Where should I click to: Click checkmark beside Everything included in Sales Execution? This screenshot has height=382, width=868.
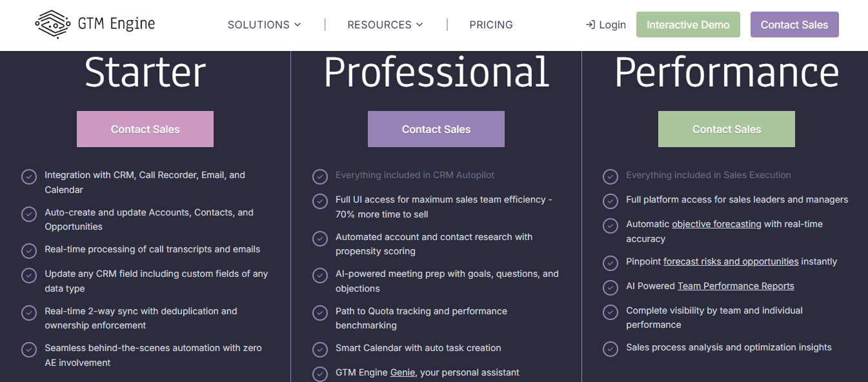[x=611, y=177]
